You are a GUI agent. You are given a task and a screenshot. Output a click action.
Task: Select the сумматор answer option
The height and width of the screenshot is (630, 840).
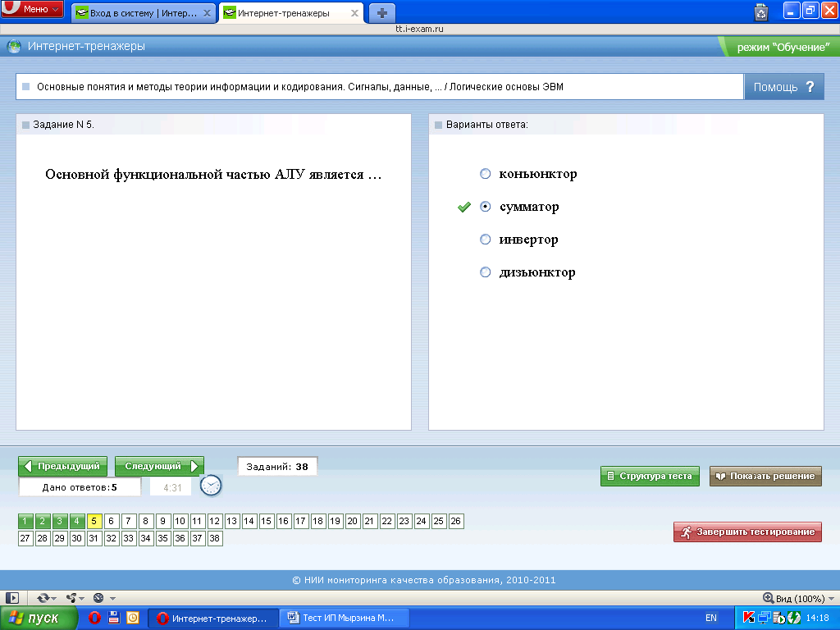coord(486,206)
